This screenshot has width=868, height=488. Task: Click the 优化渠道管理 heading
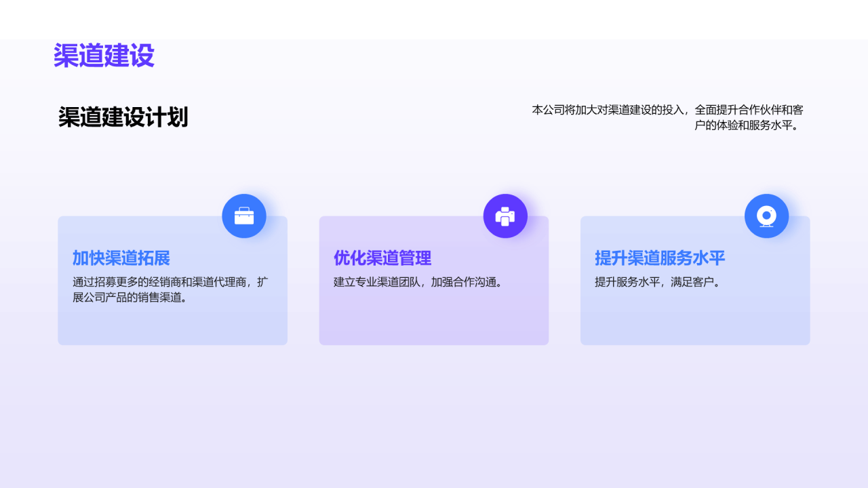tap(382, 259)
